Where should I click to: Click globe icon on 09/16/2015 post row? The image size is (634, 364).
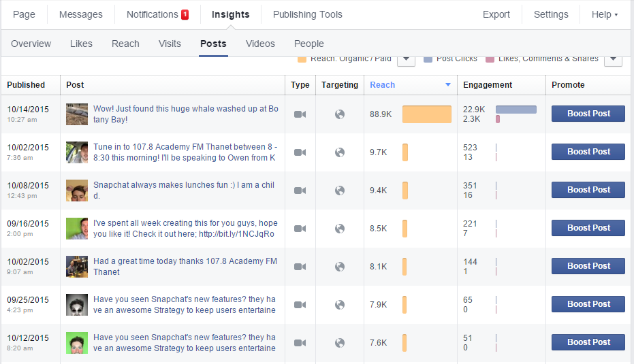[340, 229]
